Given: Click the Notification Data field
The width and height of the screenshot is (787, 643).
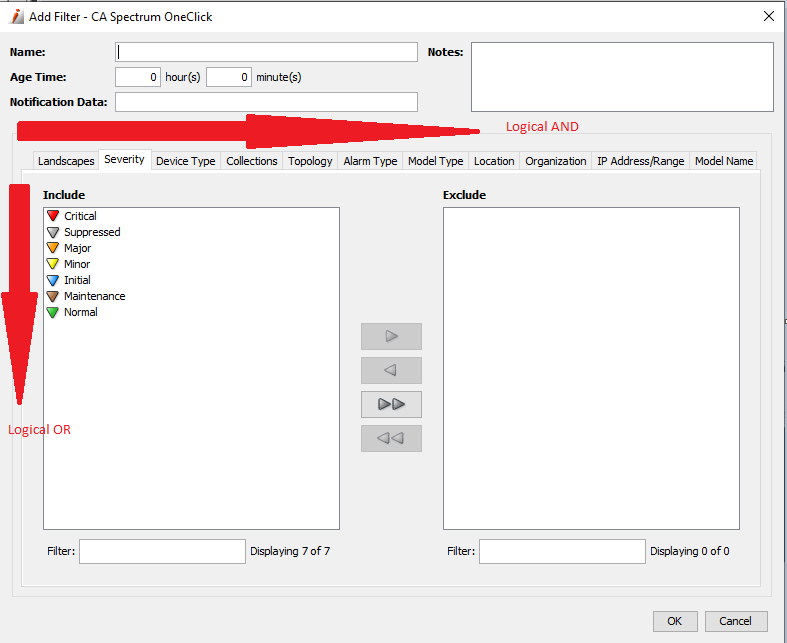Looking at the screenshot, I should click(x=267, y=102).
